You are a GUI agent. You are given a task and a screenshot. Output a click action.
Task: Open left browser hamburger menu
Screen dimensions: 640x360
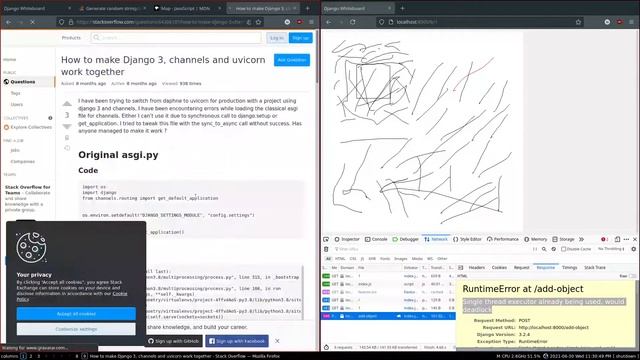311,22
